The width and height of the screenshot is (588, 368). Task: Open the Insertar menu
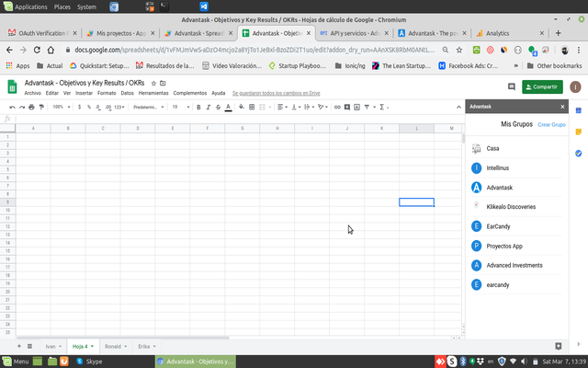pyautogui.click(x=84, y=93)
